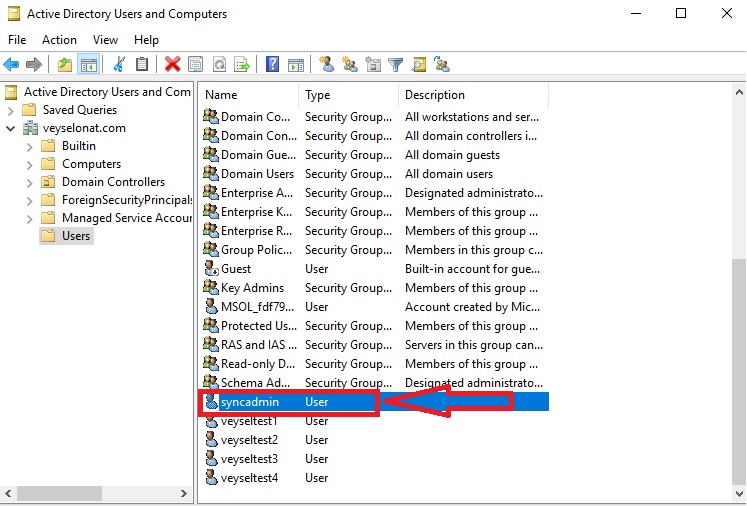
Task: Click the list scrollbar down arrow
Action: (739, 494)
